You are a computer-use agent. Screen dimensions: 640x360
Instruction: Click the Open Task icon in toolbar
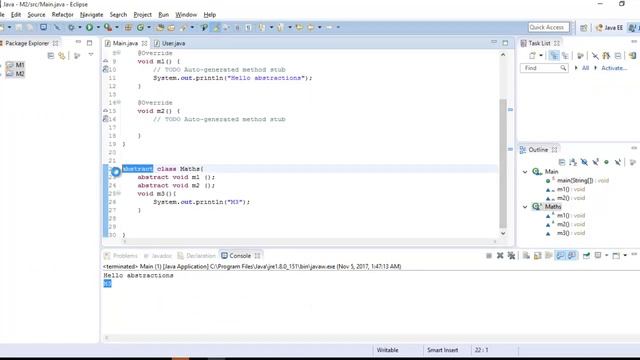[171, 27]
